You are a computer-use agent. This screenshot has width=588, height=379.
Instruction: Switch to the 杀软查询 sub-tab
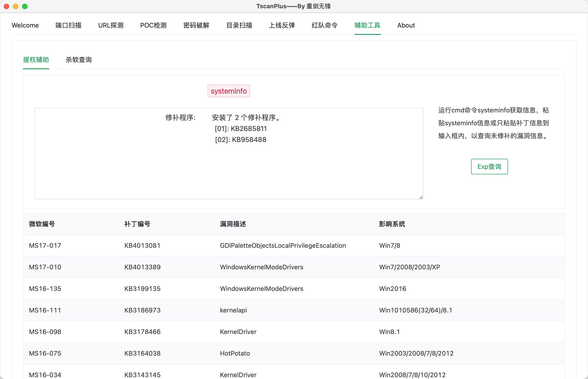pyautogui.click(x=79, y=60)
